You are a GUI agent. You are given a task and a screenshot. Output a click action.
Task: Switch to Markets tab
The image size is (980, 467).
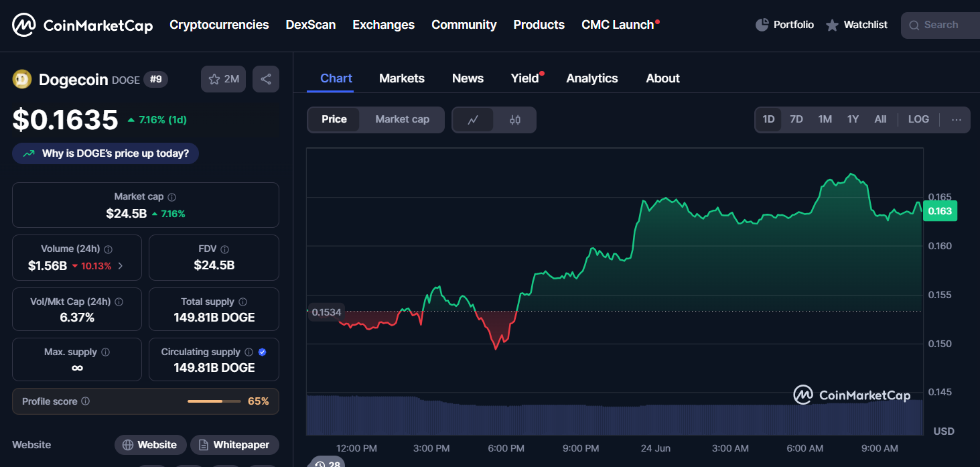tap(402, 78)
